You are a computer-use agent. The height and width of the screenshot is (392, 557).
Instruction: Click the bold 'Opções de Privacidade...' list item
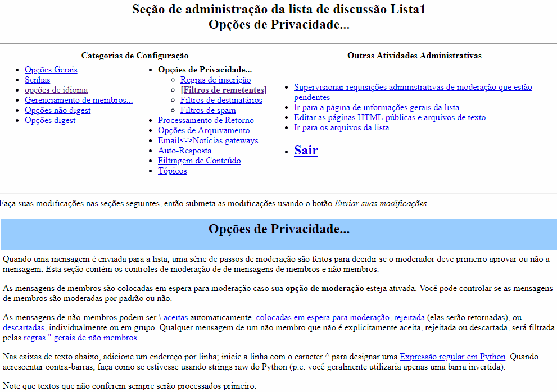pos(205,70)
